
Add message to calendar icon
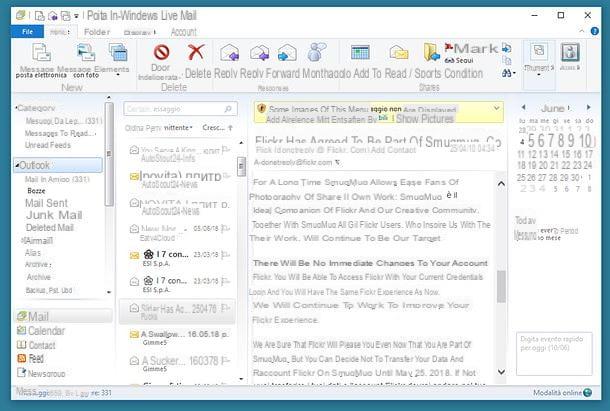pos(360,52)
